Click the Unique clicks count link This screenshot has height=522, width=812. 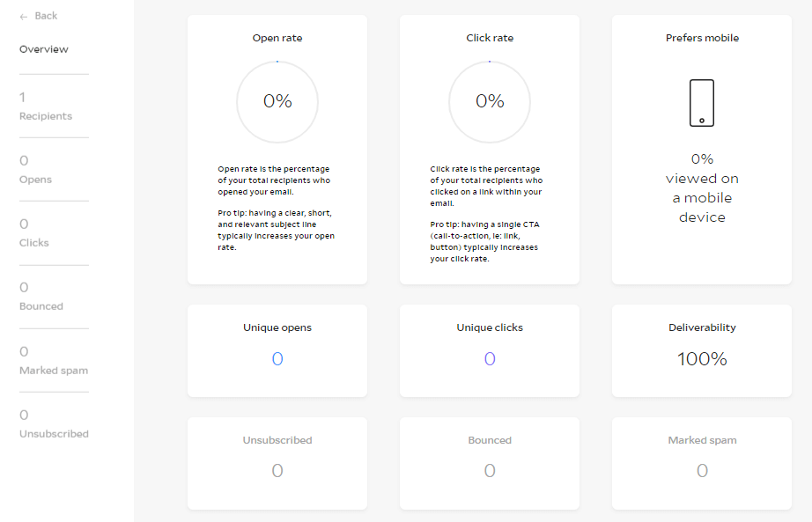point(490,359)
